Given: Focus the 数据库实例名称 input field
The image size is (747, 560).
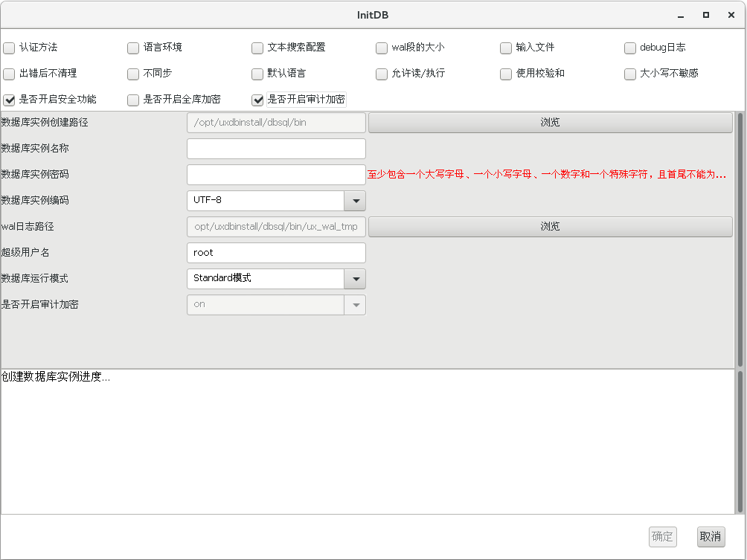Looking at the screenshot, I should pyautogui.click(x=276, y=149).
